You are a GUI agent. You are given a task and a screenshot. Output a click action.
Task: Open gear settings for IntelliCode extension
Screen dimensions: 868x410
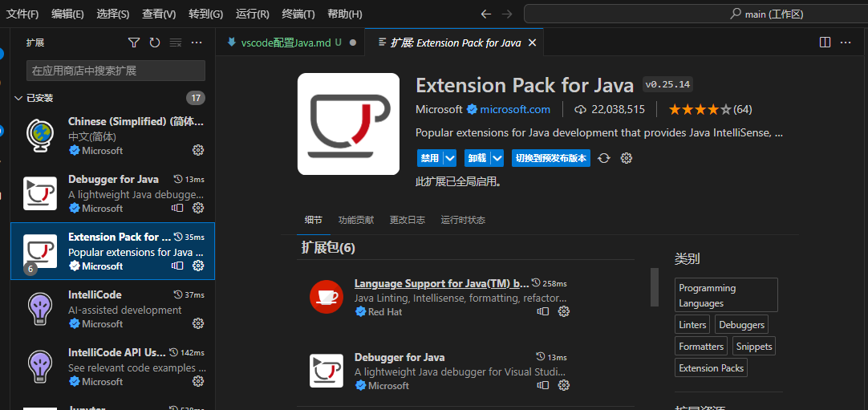197,323
